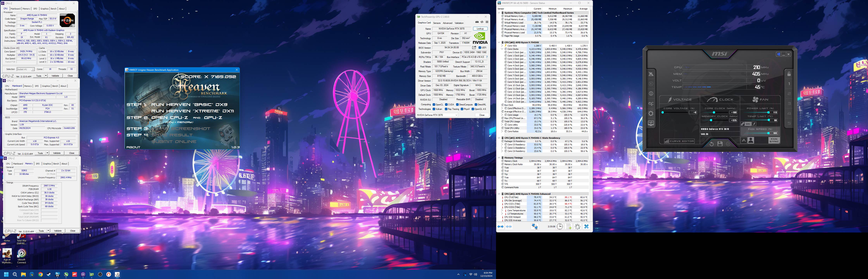Open the Afterburner hardware monitor icon
This screenshot has height=279, width=868.
point(651,123)
